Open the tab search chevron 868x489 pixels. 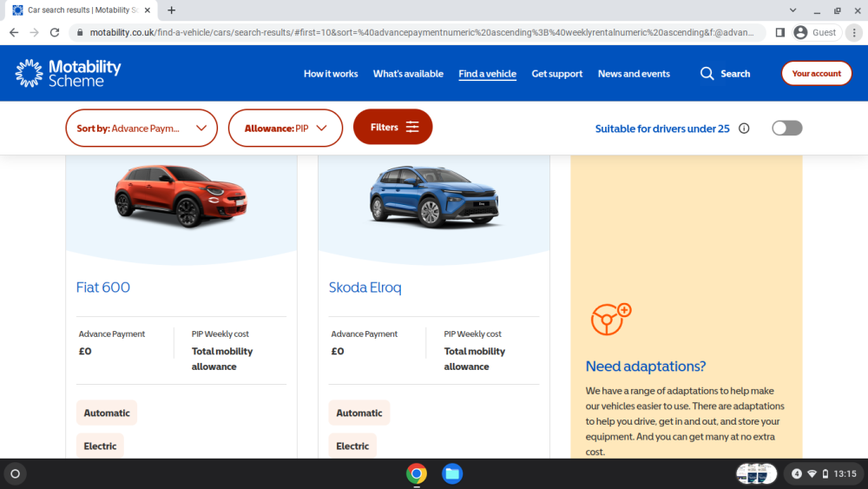(792, 10)
